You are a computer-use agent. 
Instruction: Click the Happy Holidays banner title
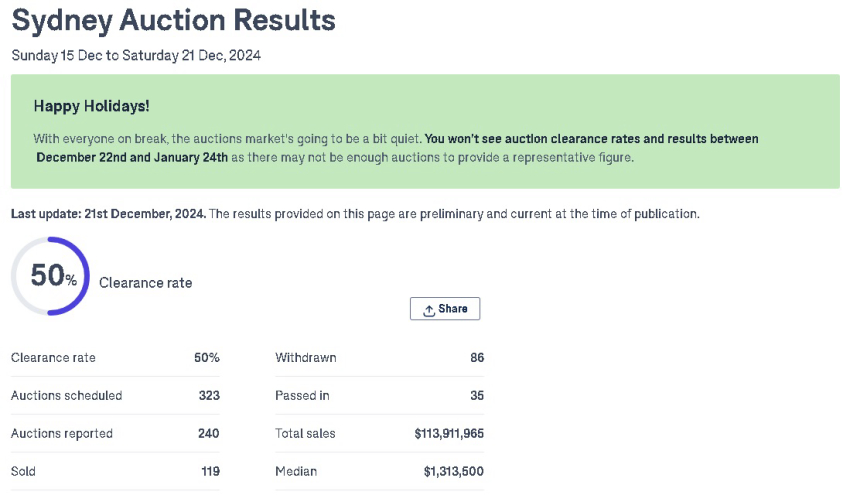(x=91, y=106)
